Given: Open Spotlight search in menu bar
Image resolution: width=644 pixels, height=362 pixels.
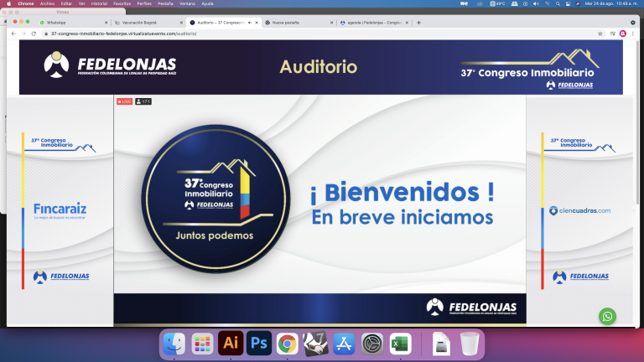Looking at the screenshot, I should 558,3.
